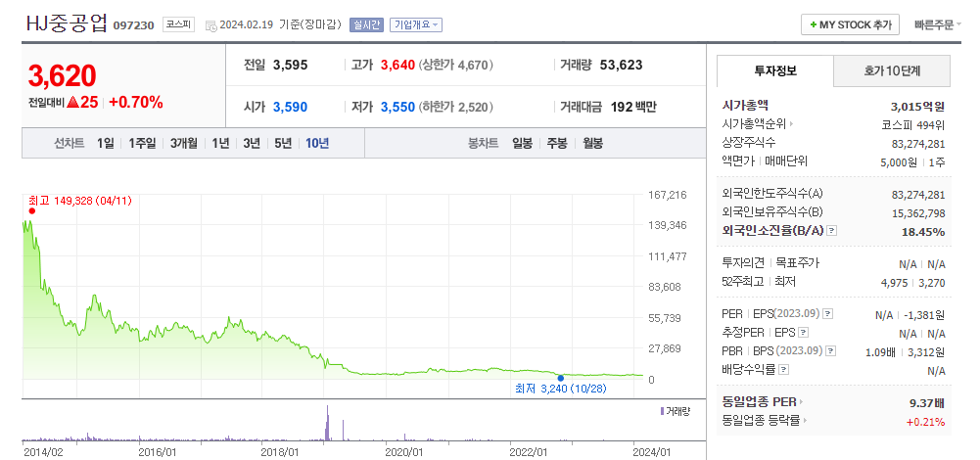Click the 거래량 value 53,623
The width and height of the screenshot is (980, 460).
pos(621,65)
